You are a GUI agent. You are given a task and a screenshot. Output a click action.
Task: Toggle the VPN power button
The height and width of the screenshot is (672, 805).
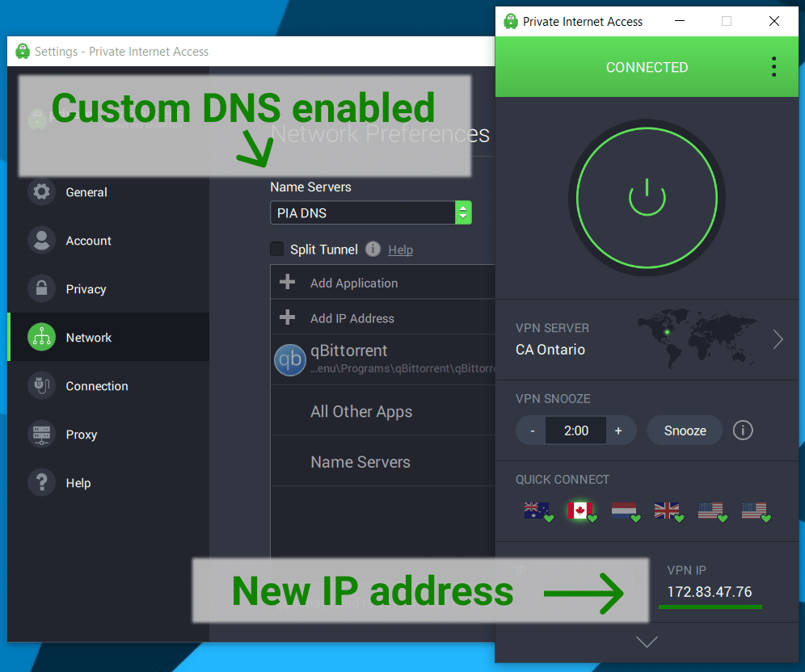(x=647, y=198)
